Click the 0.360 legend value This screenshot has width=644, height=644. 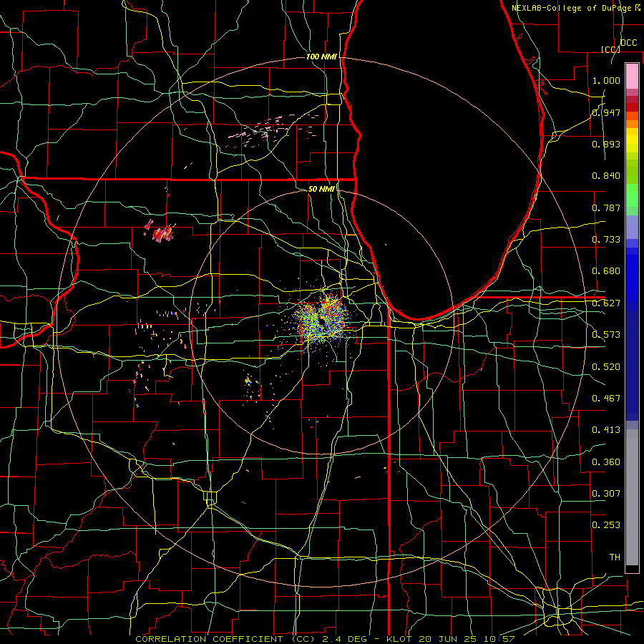tap(606, 462)
